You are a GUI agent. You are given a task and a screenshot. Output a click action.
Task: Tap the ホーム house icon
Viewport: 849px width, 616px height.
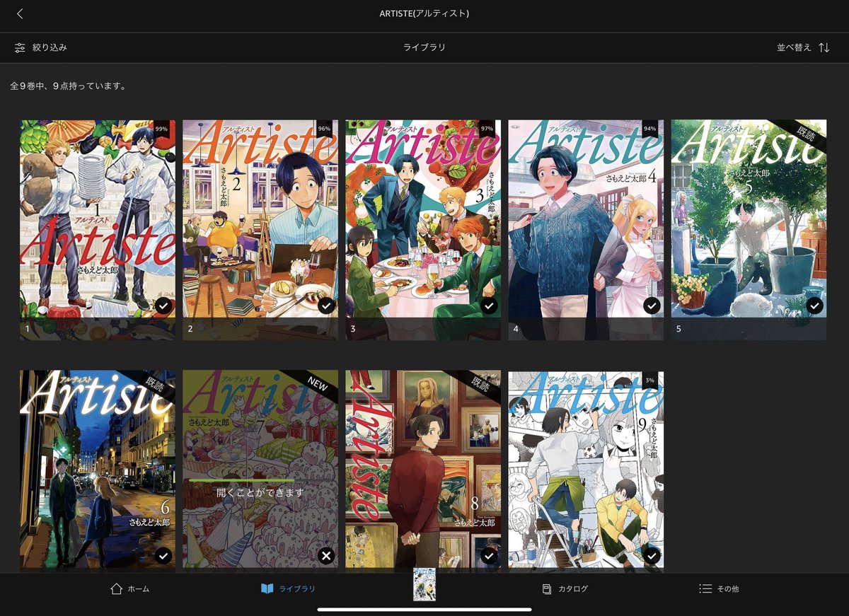(117, 588)
